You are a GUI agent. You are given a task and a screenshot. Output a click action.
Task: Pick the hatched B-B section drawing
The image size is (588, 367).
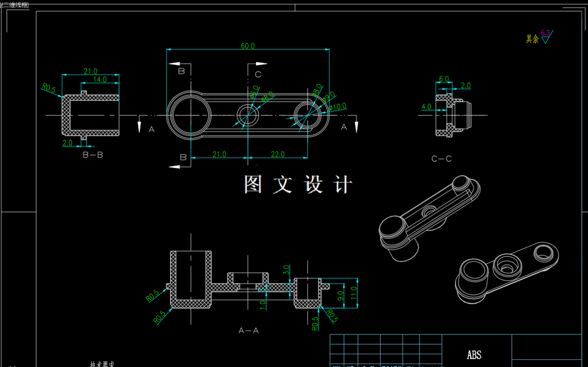(91, 115)
